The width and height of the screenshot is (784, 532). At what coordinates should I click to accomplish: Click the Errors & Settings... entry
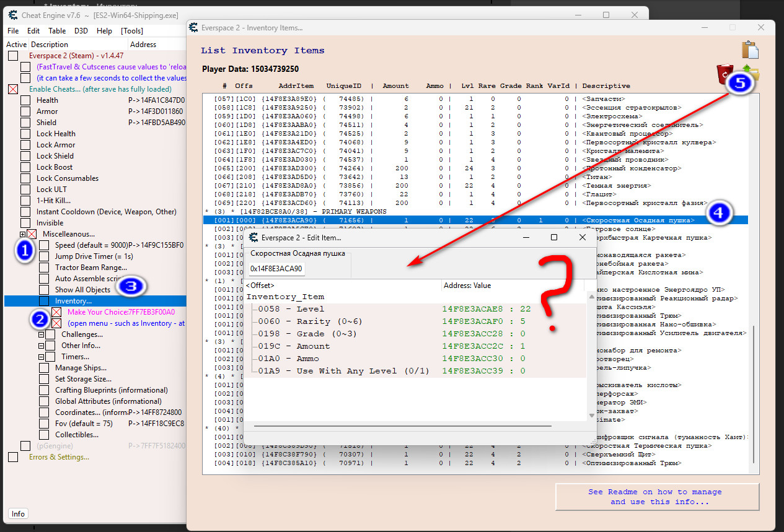(59, 457)
